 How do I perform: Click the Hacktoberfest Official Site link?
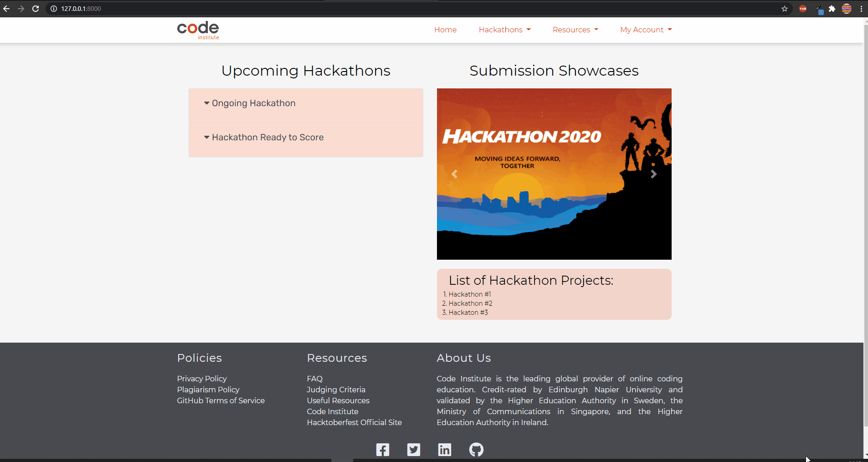[354, 422]
